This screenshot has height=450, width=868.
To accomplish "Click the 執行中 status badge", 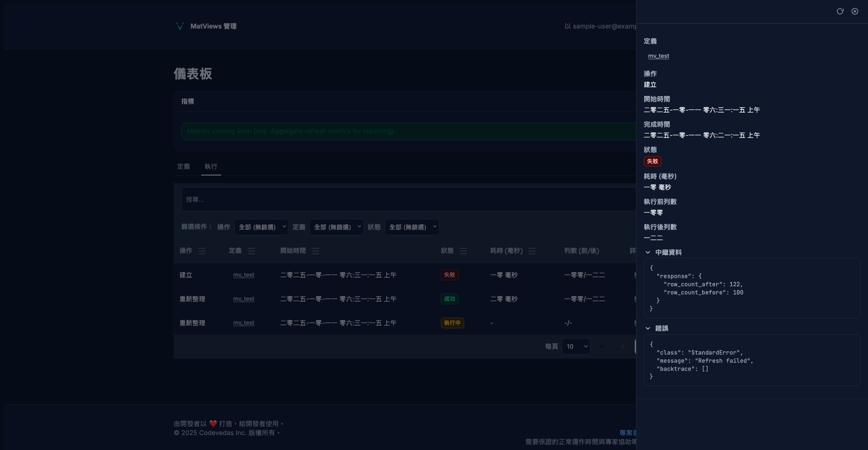I will pyautogui.click(x=452, y=323).
